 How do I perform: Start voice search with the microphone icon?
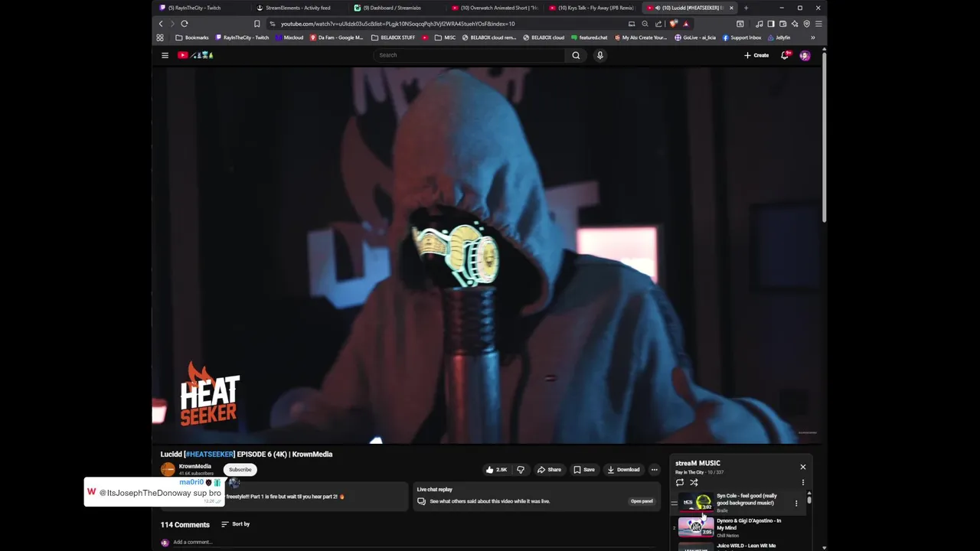(x=599, y=55)
